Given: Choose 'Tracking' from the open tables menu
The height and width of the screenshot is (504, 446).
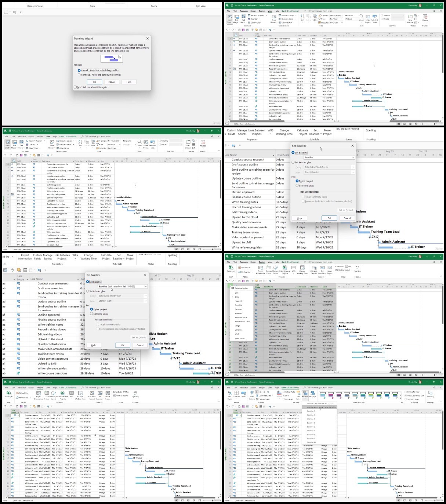Looking at the screenshot, I should click(x=238, y=313).
